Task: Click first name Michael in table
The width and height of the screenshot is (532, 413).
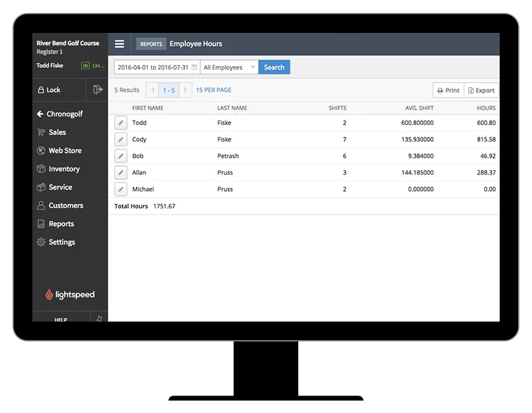Action: point(143,189)
